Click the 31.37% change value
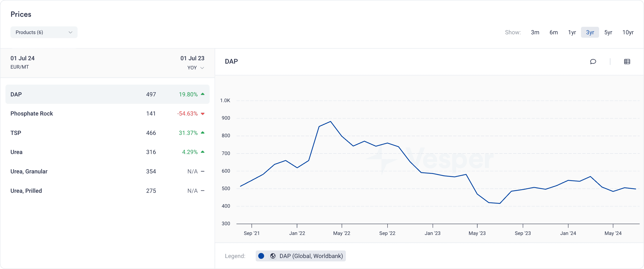This screenshot has width=644, height=269. click(188, 133)
